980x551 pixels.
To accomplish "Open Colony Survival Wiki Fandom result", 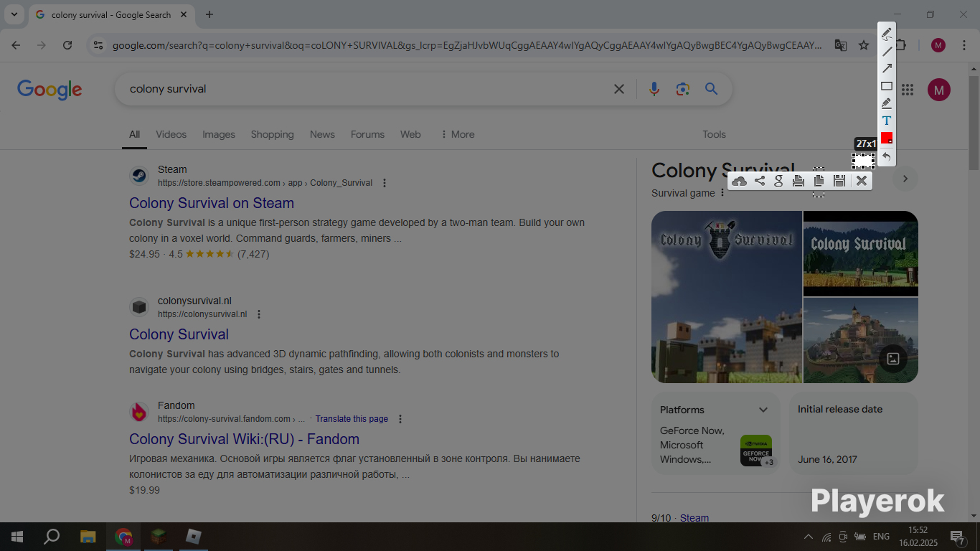I will 244,439.
